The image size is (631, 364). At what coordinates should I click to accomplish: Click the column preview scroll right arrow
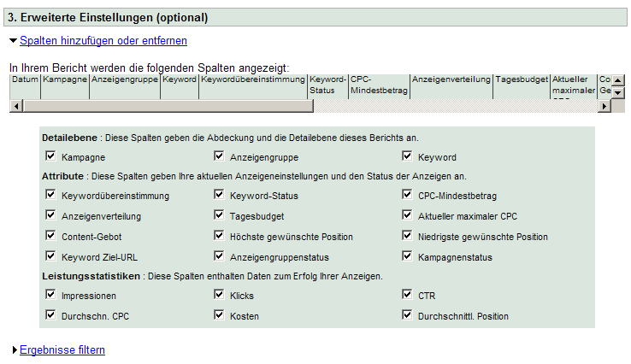coord(604,106)
